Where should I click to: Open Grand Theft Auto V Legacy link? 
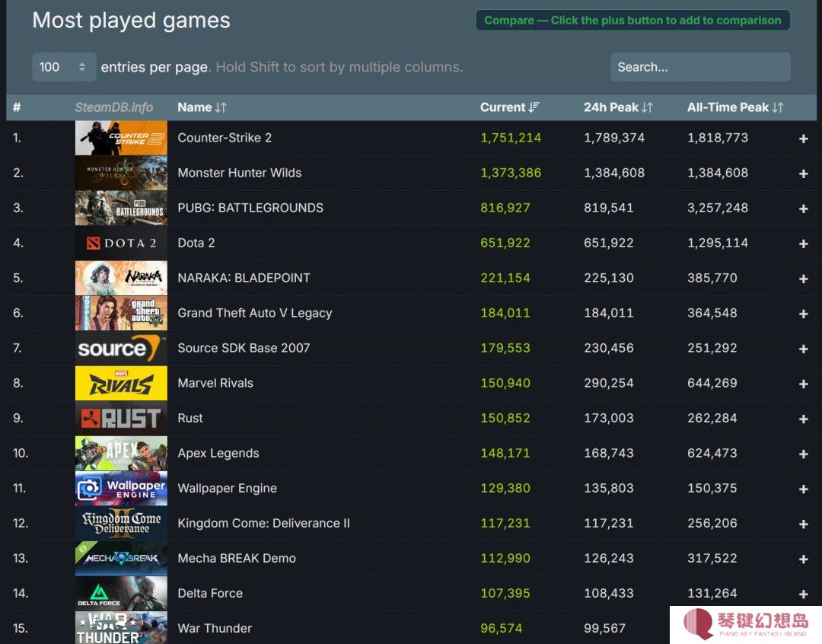point(255,313)
